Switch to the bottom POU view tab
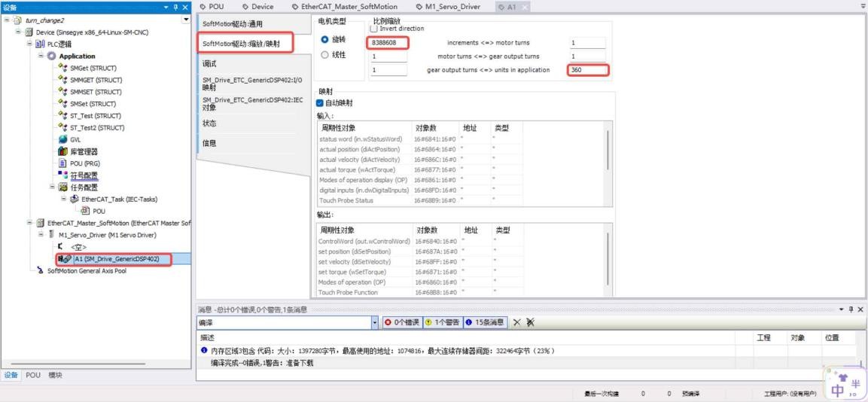Screen dimensions: 868x402 pos(33,375)
